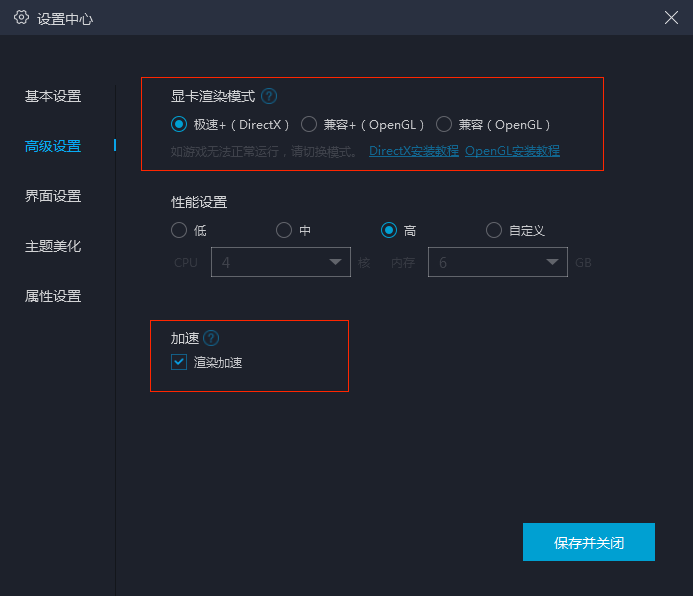Open the DirectX安装教程 link
The width and height of the screenshot is (693, 596).
413,151
